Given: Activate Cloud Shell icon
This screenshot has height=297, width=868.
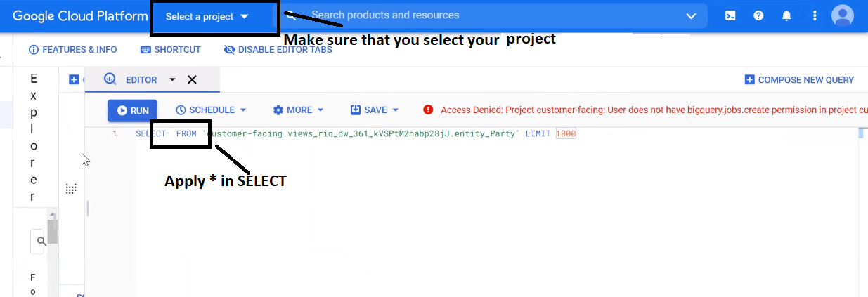Looking at the screenshot, I should click(730, 15).
